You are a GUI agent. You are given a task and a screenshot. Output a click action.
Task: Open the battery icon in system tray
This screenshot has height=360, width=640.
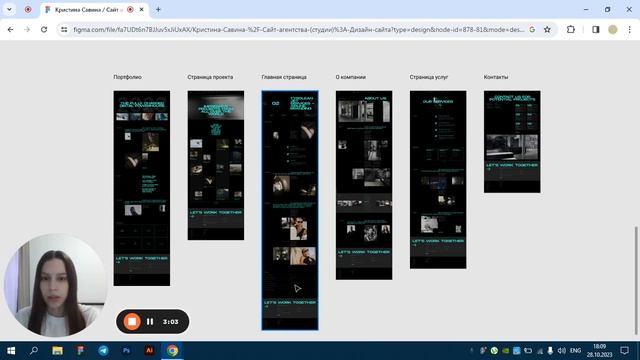pyautogui.click(x=528, y=351)
